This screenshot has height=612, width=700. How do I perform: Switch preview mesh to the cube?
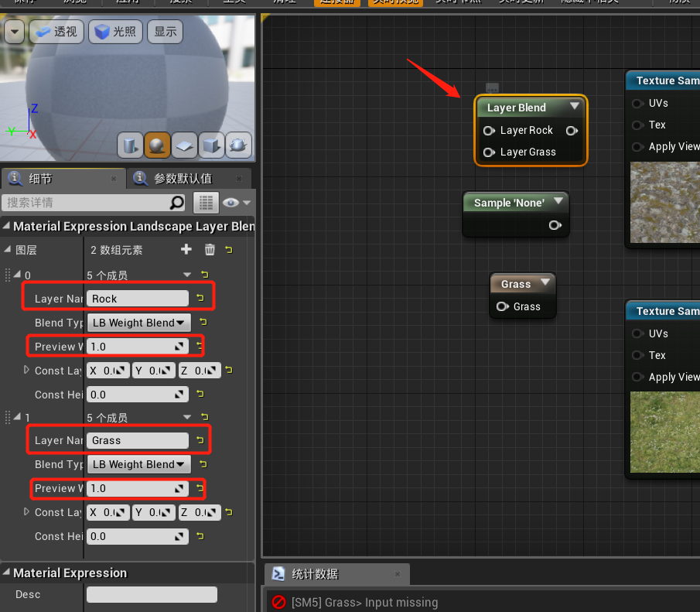(x=210, y=145)
